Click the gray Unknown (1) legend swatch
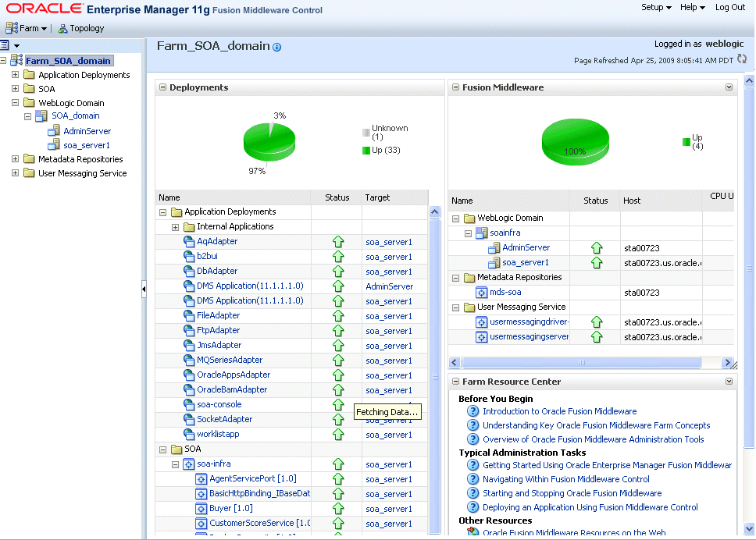This screenshot has width=756, height=540. click(366, 132)
